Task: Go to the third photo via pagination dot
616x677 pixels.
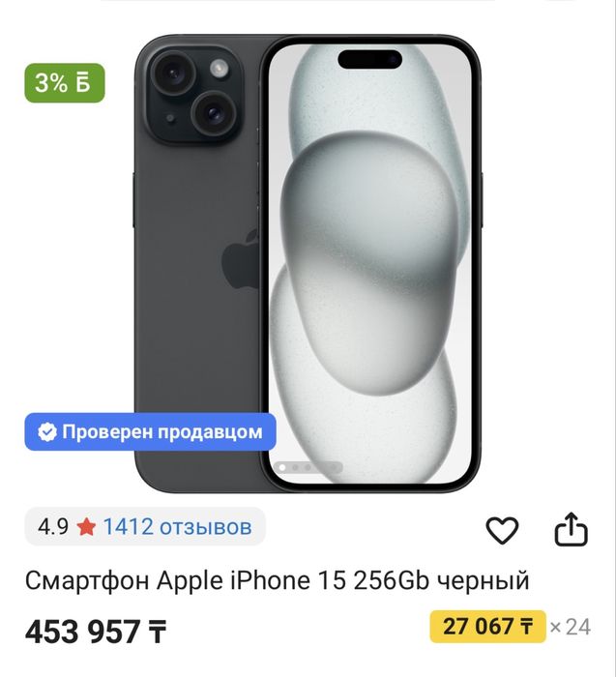Action: (x=308, y=467)
